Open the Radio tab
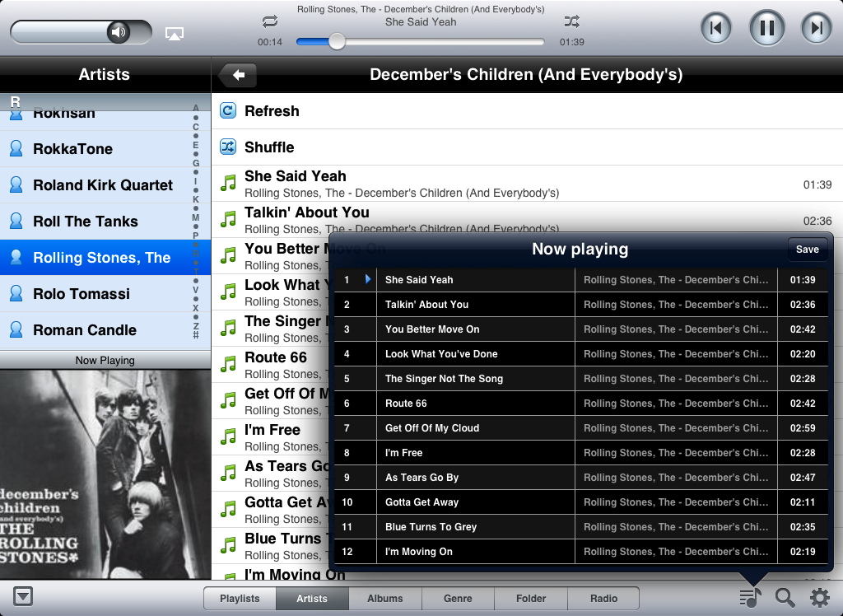Image resolution: width=843 pixels, height=616 pixels. point(603,599)
